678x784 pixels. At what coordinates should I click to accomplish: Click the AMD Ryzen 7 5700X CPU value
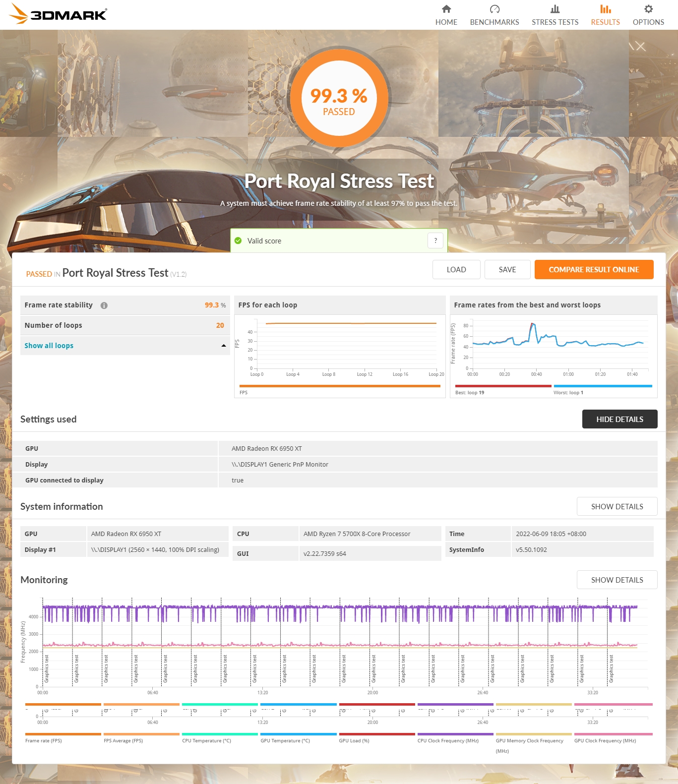point(357,534)
